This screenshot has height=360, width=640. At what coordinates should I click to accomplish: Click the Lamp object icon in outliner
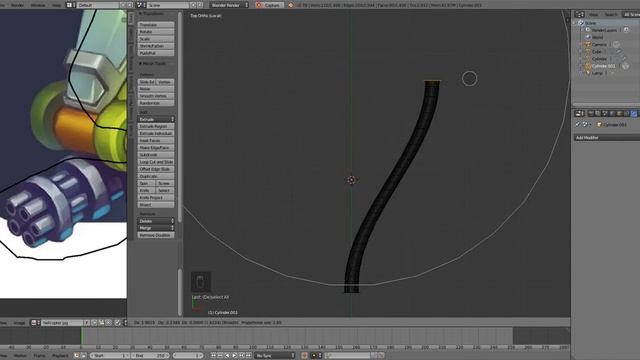coord(588,73)
